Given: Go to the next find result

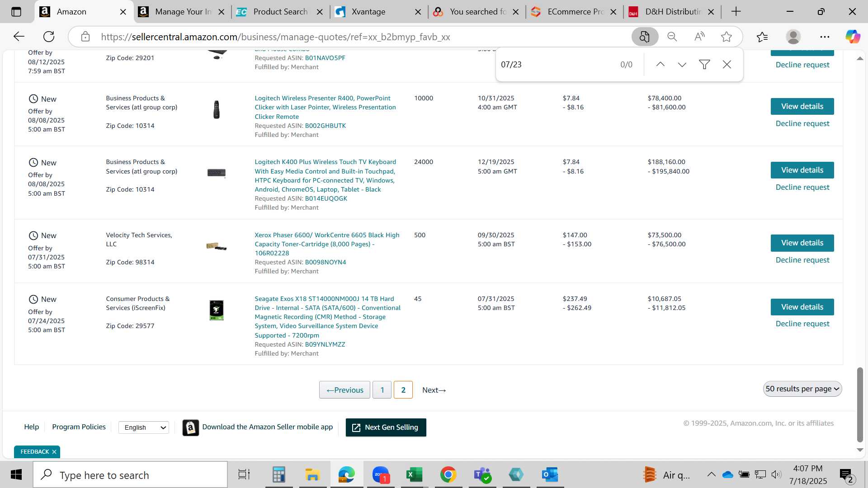Looking at the screenshot, I should click(682, 65).
